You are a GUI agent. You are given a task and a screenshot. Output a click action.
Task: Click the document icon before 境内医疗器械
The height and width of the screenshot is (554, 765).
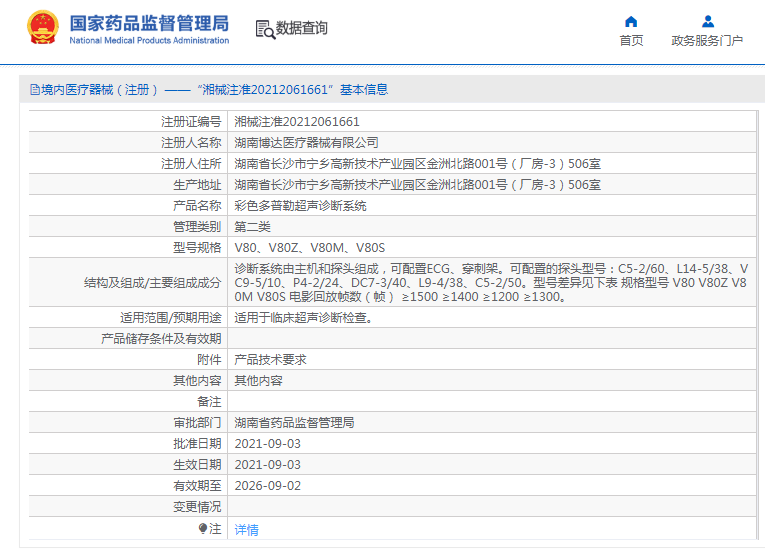[x=34, y=90]
